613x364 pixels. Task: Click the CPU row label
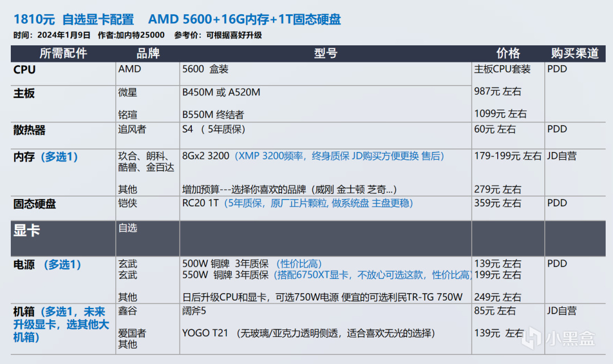(24, 70)
